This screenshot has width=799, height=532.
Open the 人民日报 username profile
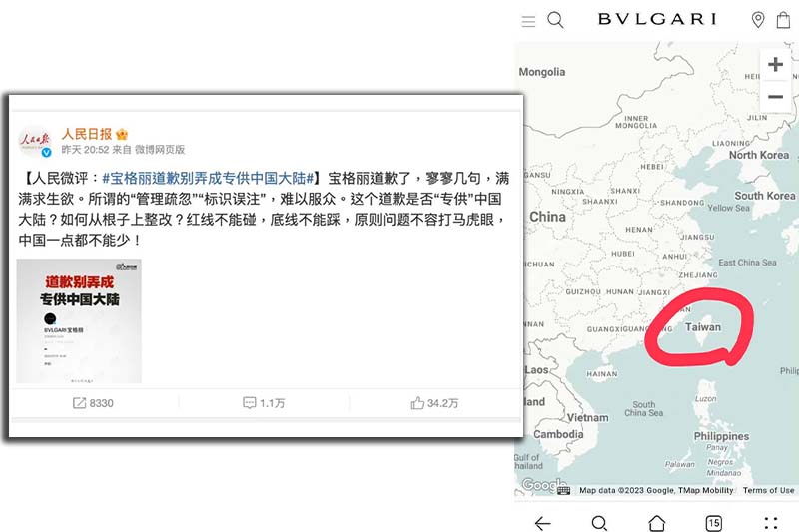pyautogui.click(x=88, y=133)
